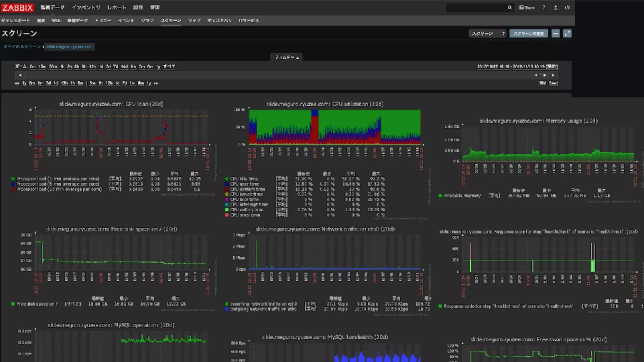The image size is (644, 362).
Task: Open the インベントリ top menu
Action: tap(86, 8)
